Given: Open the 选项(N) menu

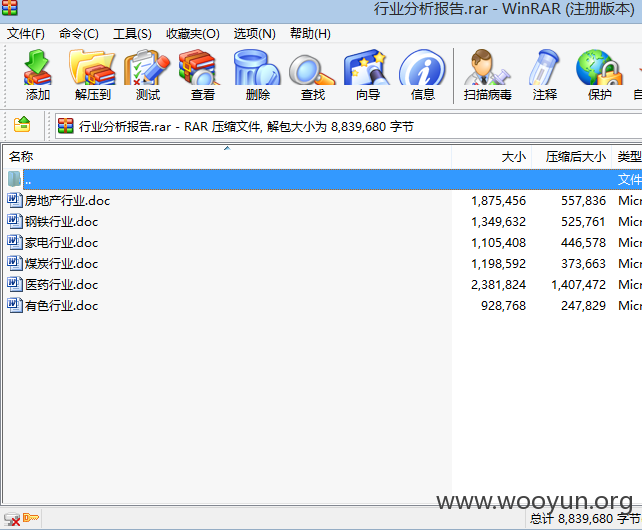Looking at the screenshot, I should pyautogui.click(x=255, y=34).
